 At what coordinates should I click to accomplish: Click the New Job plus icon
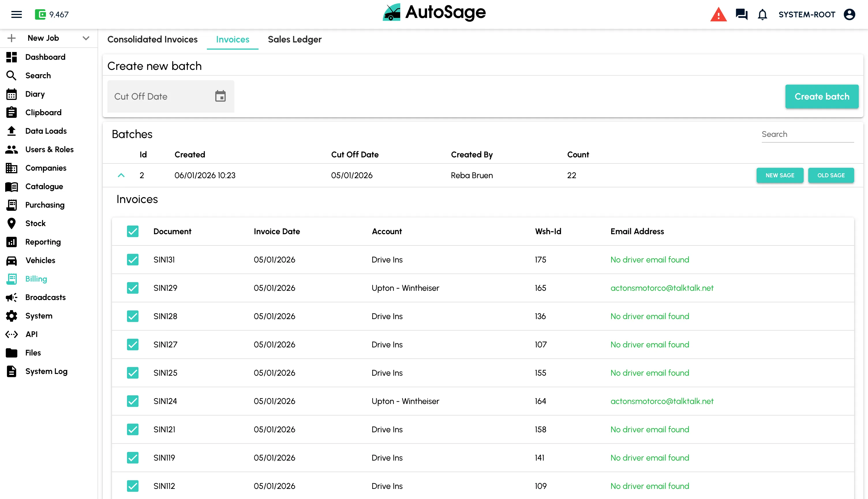coord(12,38)
